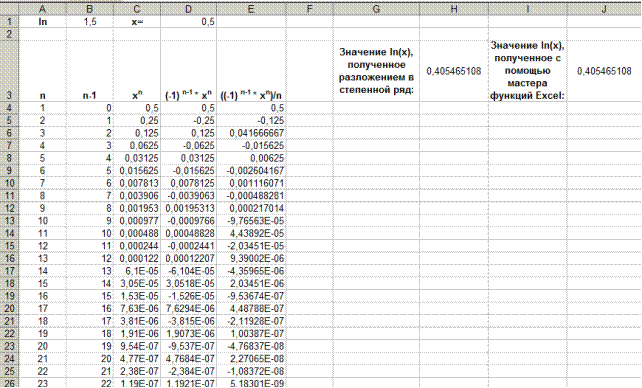Select column G header

(x=376, y=9)
